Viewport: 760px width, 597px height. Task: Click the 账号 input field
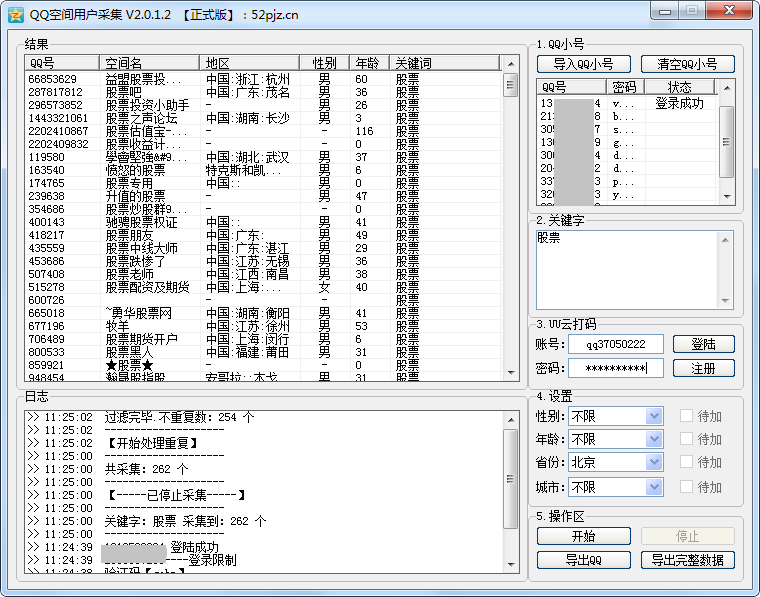click(x=615, y=344)
